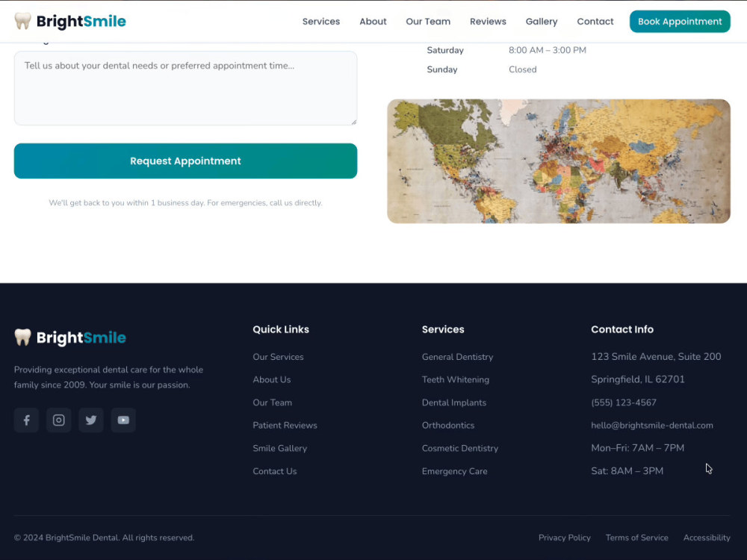
Task: Click the copyright notice text
Action: (104, 538)
